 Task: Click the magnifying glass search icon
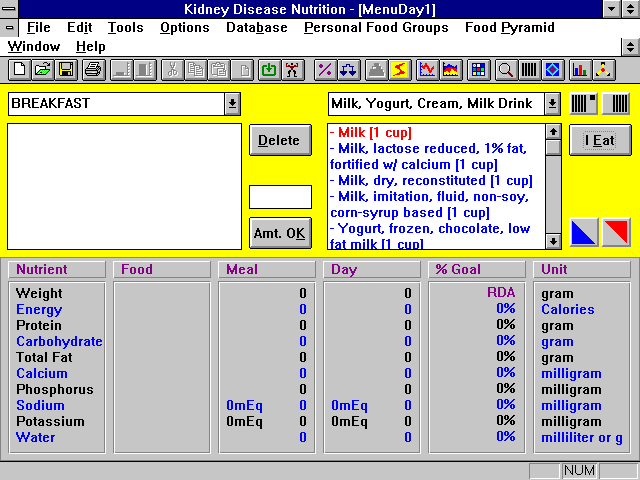coord(505,69)
